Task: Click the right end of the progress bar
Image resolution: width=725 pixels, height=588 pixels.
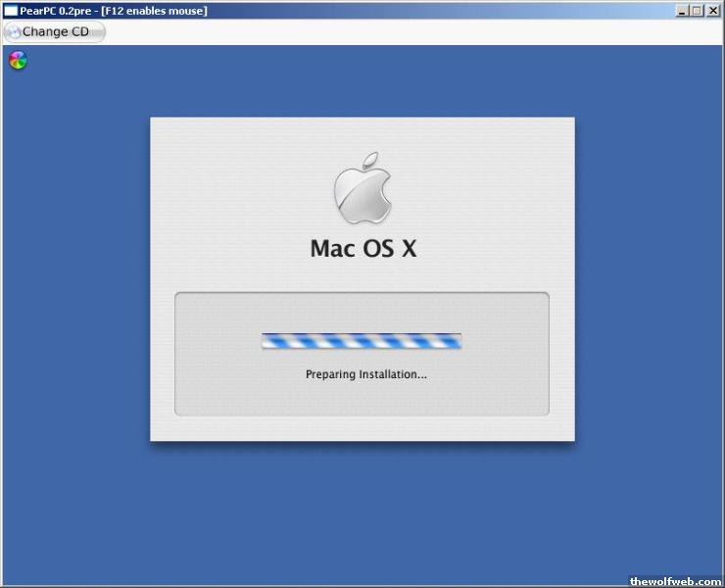Action: [x=457, y=341]
